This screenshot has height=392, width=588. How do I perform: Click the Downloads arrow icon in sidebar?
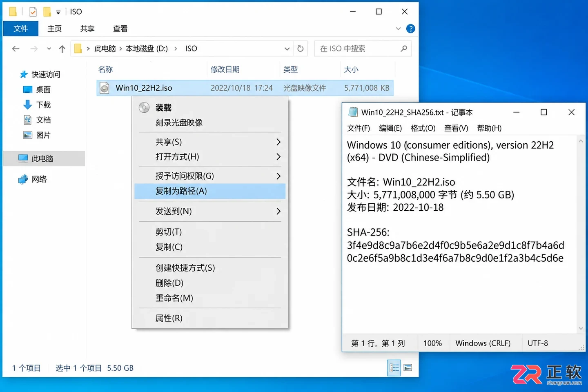pos(28,105)
